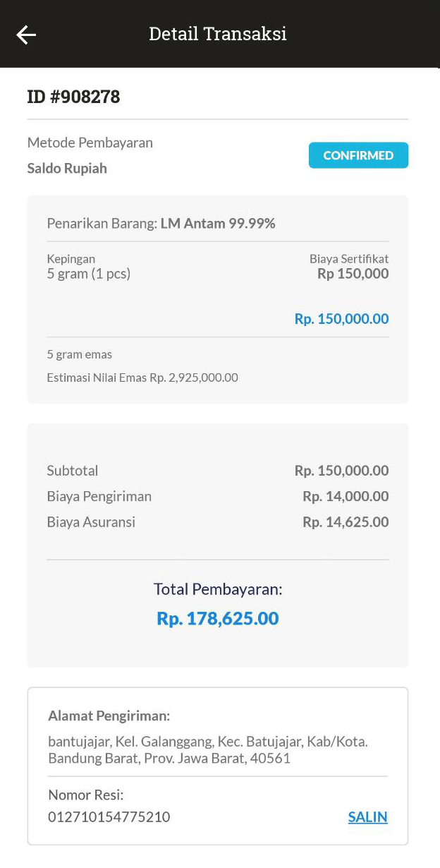Tap the Metode Pembayaran label

pos(90,143)
